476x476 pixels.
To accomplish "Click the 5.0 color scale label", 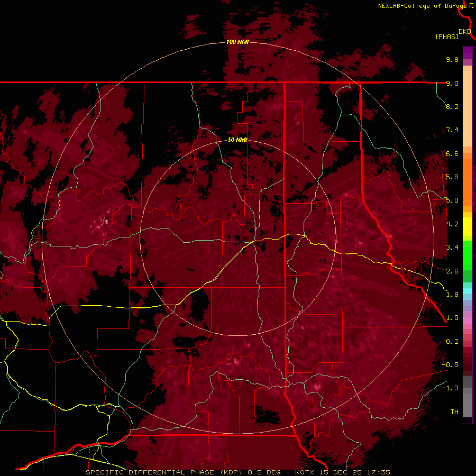I will [x=452, y=200].
